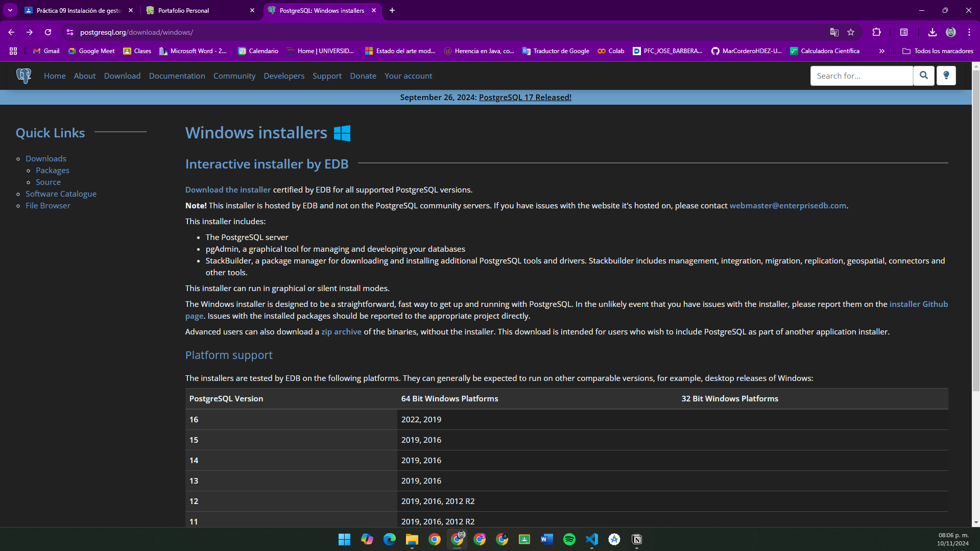Image resolution: width=980 pixels, height=551 pixels.
Task: Click the zip archive link
Action: (x=341, y=331)
